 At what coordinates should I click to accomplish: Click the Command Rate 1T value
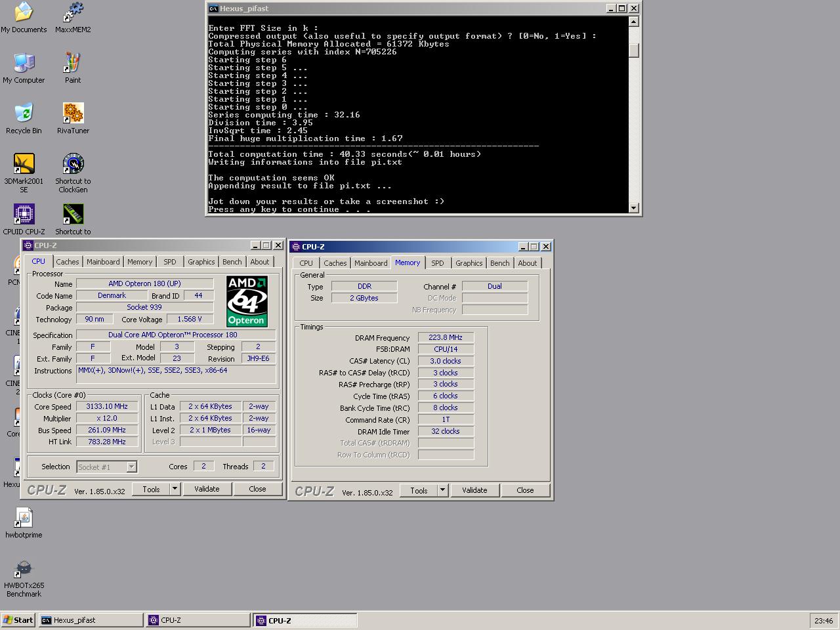(x=446, y=419)
